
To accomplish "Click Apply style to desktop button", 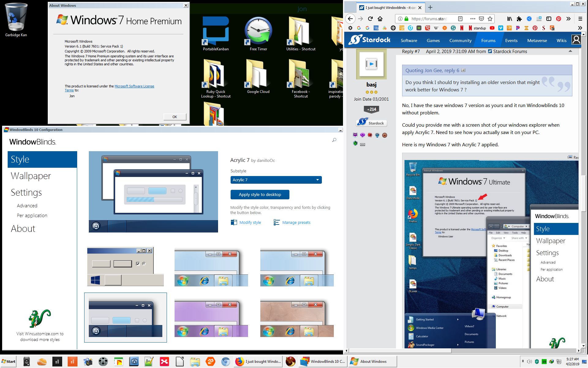I will click(260, 194).
